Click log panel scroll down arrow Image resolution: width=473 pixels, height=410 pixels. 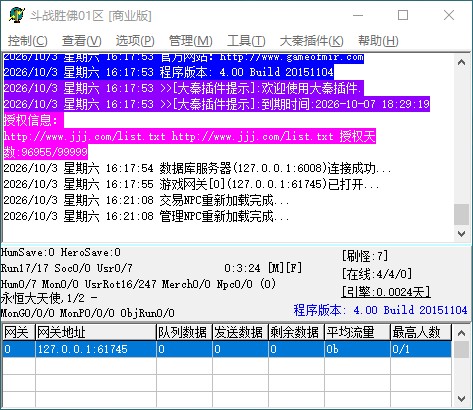coord(462,234)
